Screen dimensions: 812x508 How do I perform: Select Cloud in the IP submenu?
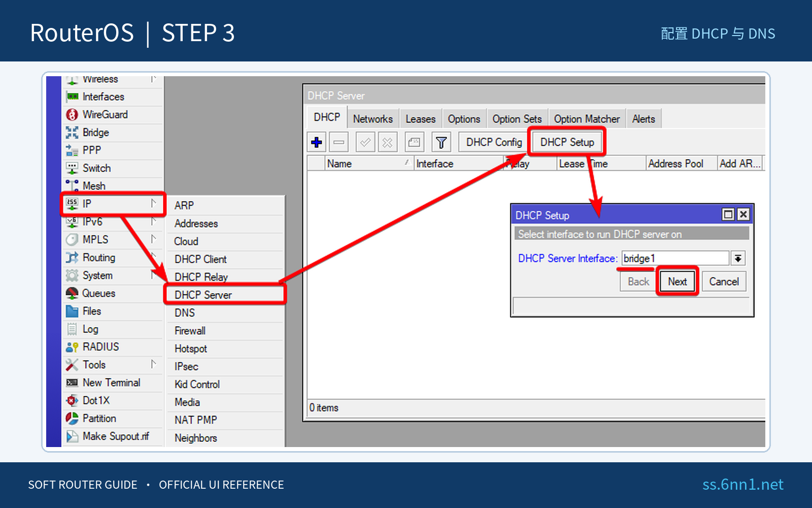coord(225,241)
